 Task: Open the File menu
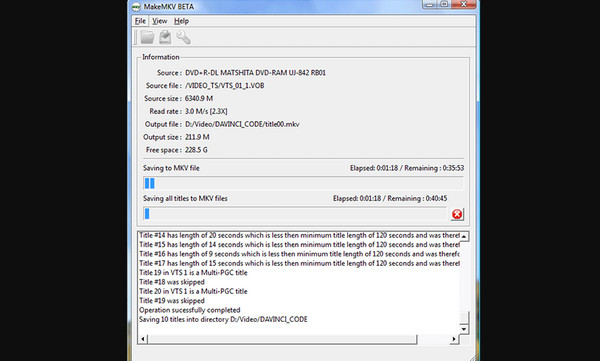140,21
